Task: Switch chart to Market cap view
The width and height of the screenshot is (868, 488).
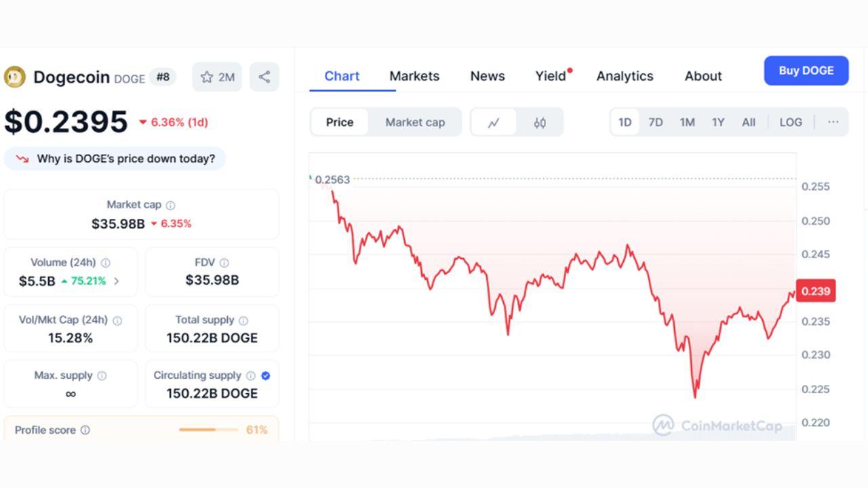Action: pos(415,123)
